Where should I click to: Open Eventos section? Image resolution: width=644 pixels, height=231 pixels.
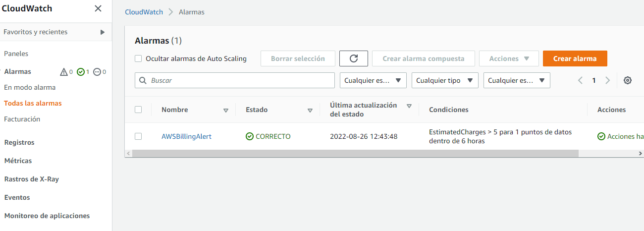click(x=17, y=197)
